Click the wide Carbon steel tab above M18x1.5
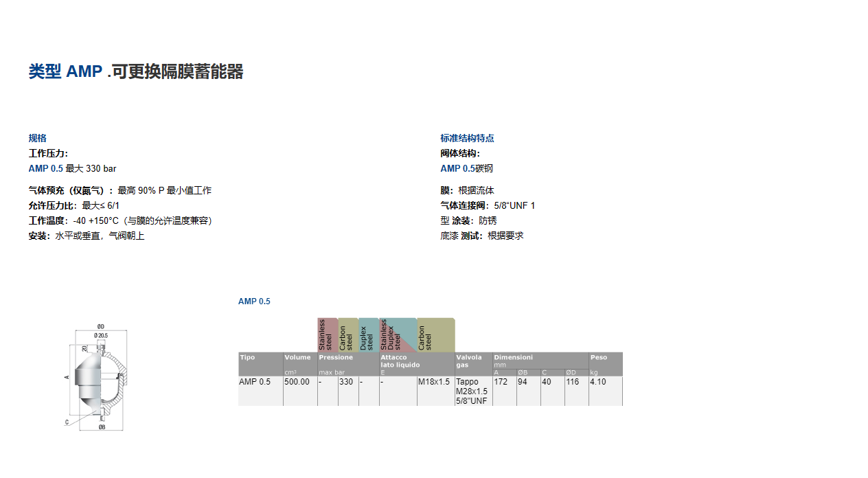Viewport: 868px width, 478px height. tap(435, 335)
